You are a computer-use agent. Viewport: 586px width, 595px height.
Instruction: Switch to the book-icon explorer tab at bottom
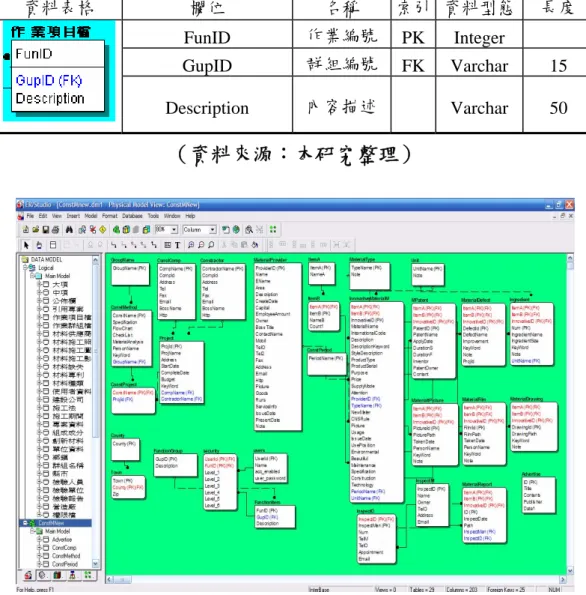click(x=57, y=575)
